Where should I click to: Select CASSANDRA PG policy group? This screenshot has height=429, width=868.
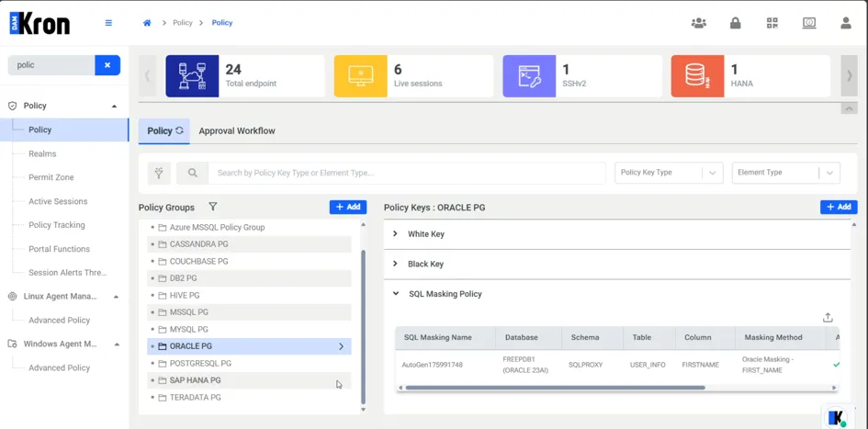point(249,244)
